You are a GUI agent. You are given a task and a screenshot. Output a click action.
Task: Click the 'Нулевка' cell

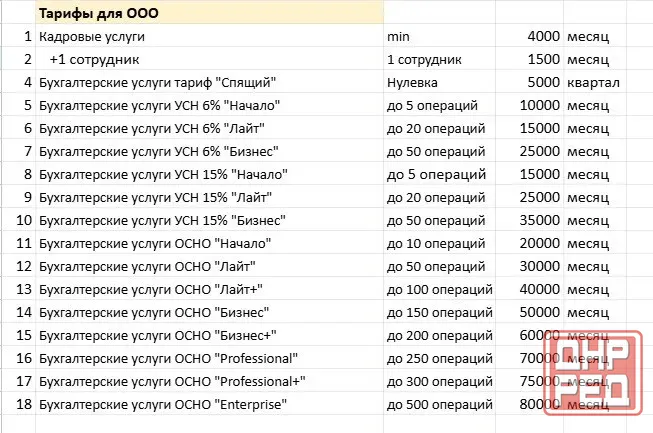439,82
